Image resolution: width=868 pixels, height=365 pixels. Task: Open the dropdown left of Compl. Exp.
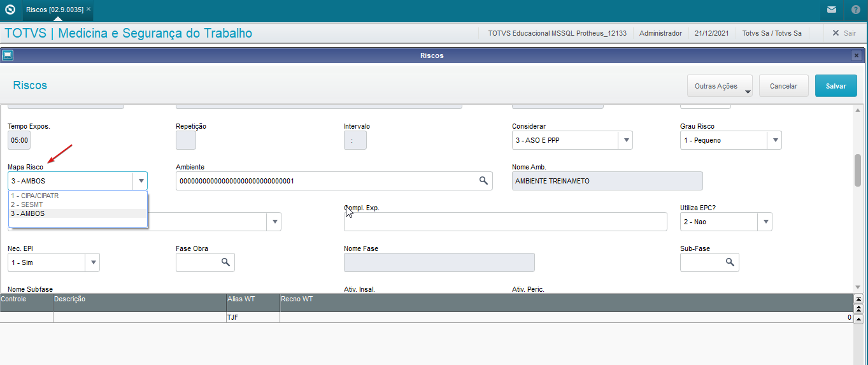click(x=274, y=222)
